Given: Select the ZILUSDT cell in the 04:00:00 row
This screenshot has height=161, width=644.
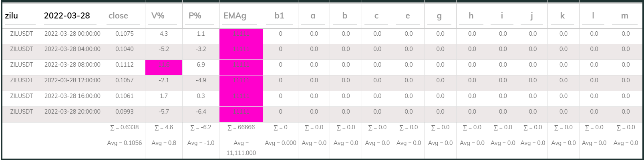Looking at the screenshot, I should click(22, 49).
